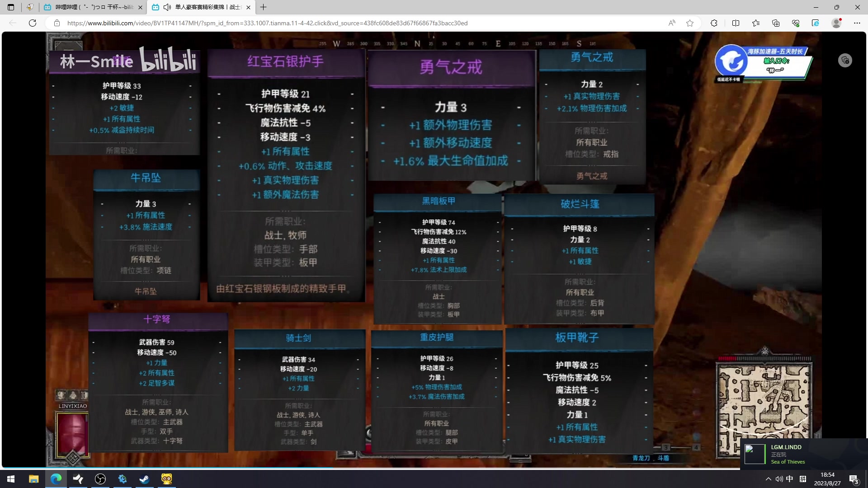Open the volume control in system tray
This screenshot has width=868, height=488.
click(x=779, y=479)
